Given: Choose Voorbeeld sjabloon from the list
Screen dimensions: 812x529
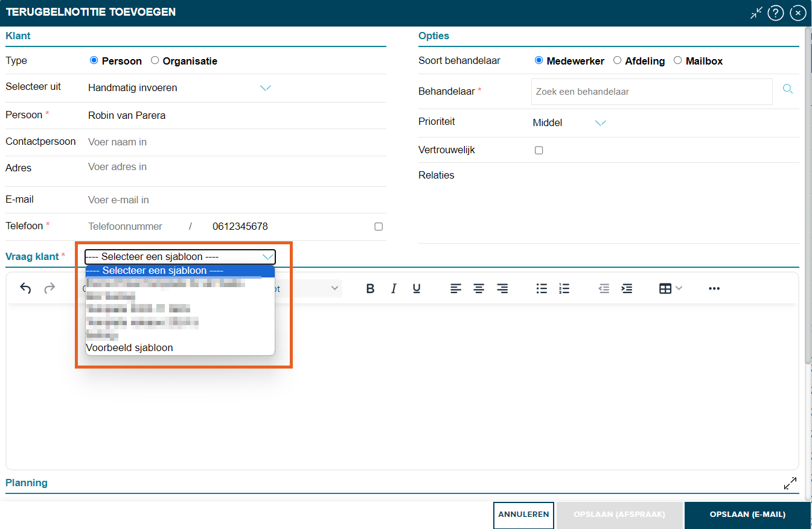Looking at the screenshot, I should pos(180,347).
